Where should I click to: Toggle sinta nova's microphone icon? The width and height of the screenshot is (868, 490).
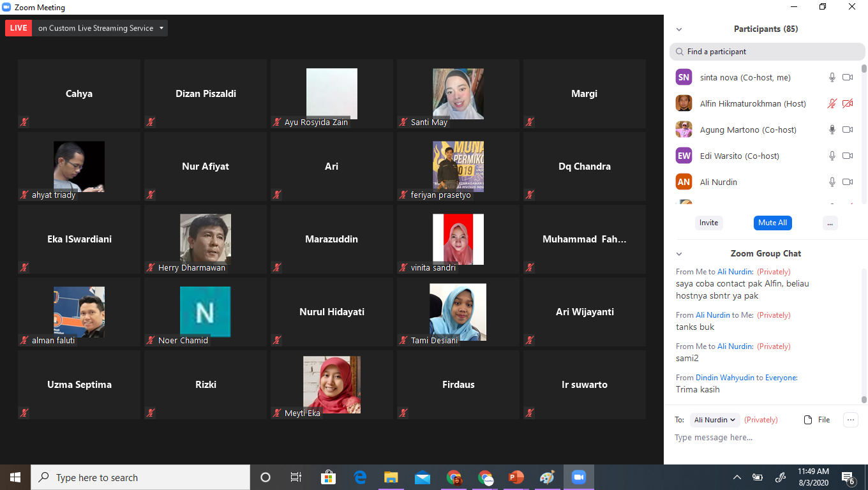[x=832, y=77]
